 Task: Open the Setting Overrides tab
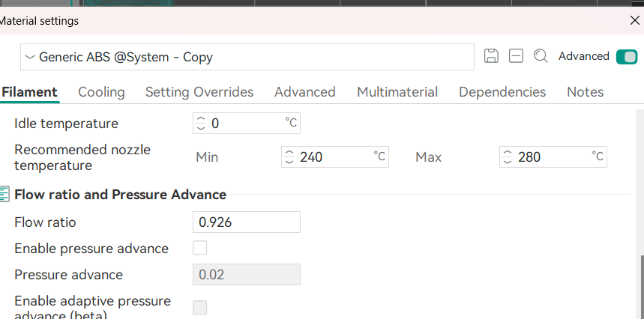(199, 92)
